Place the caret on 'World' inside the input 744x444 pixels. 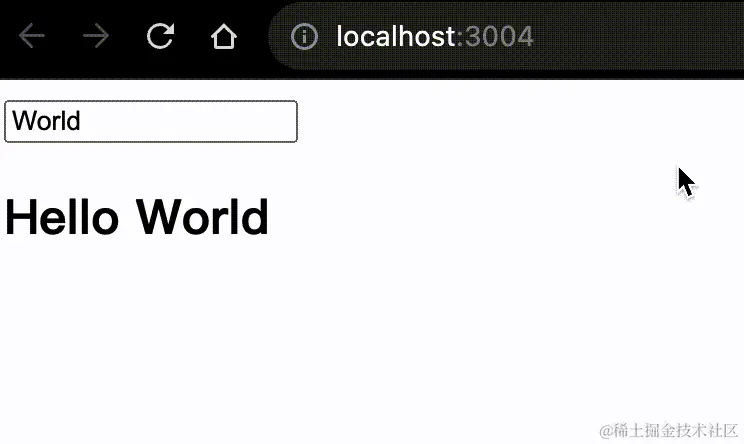(x=46, y=120)
